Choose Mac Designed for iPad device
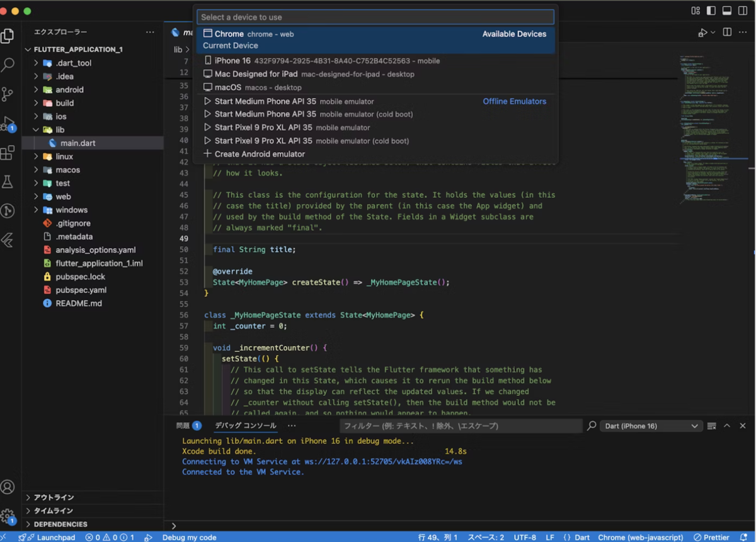Viewport: 756px width, 542px height. pos(375,74)
